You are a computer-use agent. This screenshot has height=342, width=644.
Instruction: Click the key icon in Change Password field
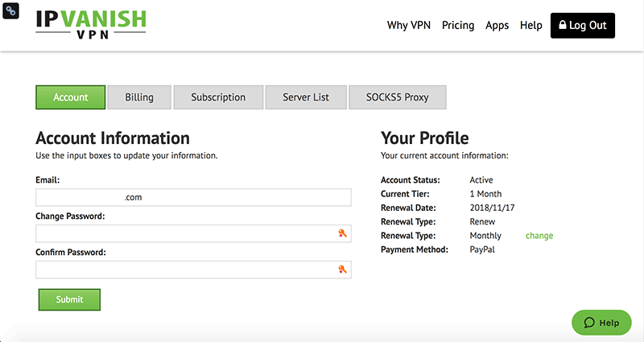click(342, 233)
